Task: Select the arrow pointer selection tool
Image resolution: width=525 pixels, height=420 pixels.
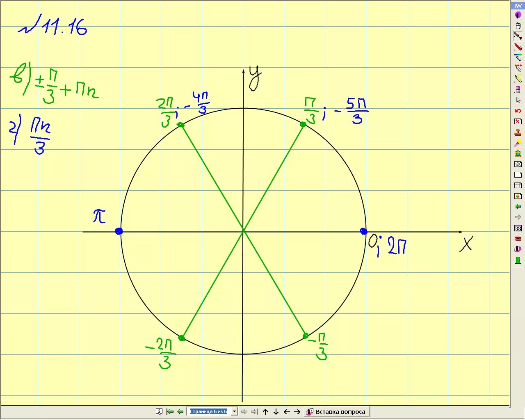Action: click(x=518, y=100)
